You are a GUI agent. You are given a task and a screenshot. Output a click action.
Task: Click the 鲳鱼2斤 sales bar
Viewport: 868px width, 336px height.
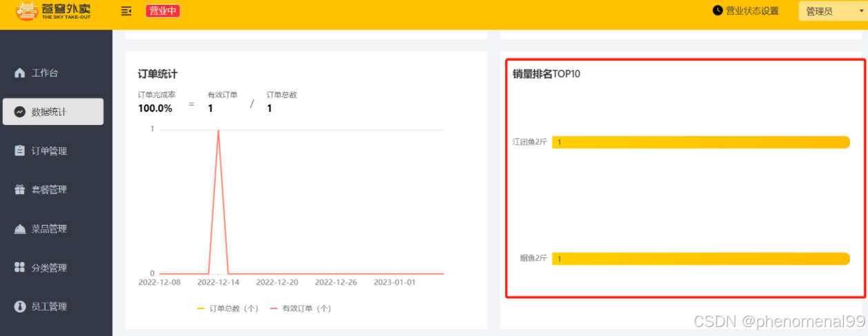point(701,259)
